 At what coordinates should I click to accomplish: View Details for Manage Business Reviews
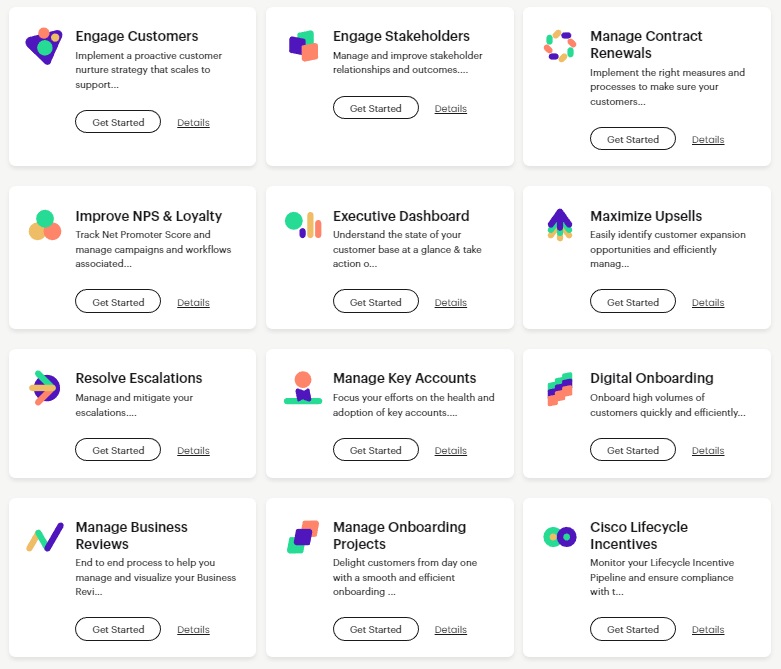193,629
